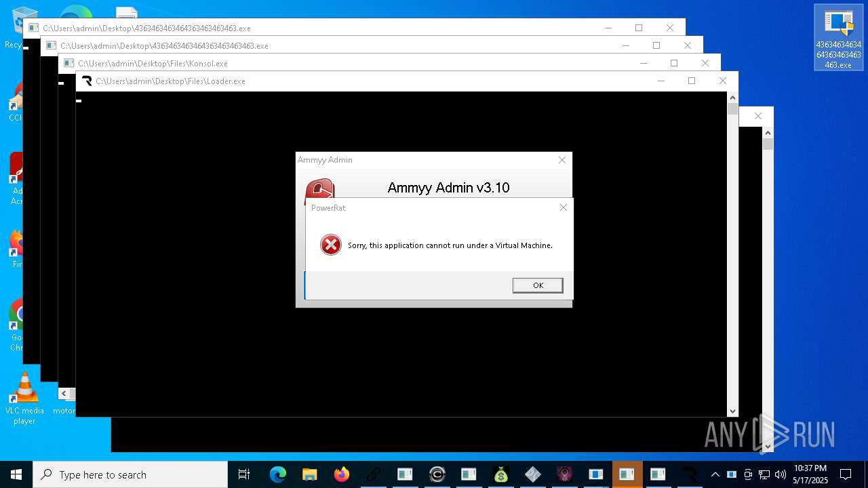Click the taskbar search box
The height and width of the screenshot is (488, 868).
point(130,474)
